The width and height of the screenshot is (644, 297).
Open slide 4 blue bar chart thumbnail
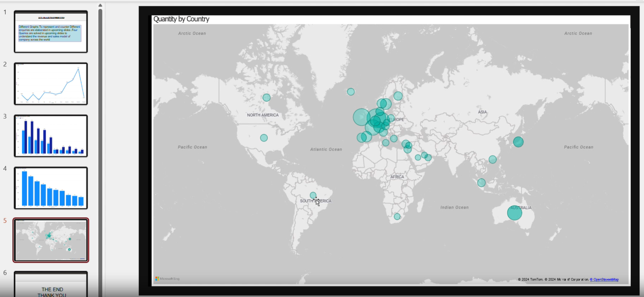[x=51, y=188]
